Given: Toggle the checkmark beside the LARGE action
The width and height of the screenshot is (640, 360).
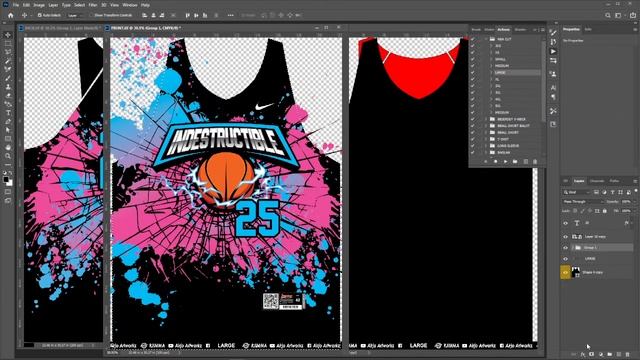Looking at the screenshot, I should pyautogui.click(x=473, y=72).
